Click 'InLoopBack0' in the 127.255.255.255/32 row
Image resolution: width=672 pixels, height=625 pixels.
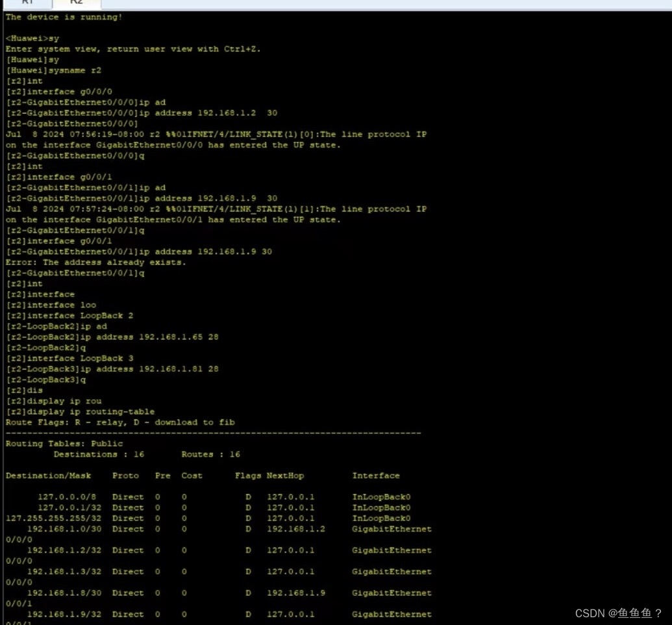[x=381, y=518]
